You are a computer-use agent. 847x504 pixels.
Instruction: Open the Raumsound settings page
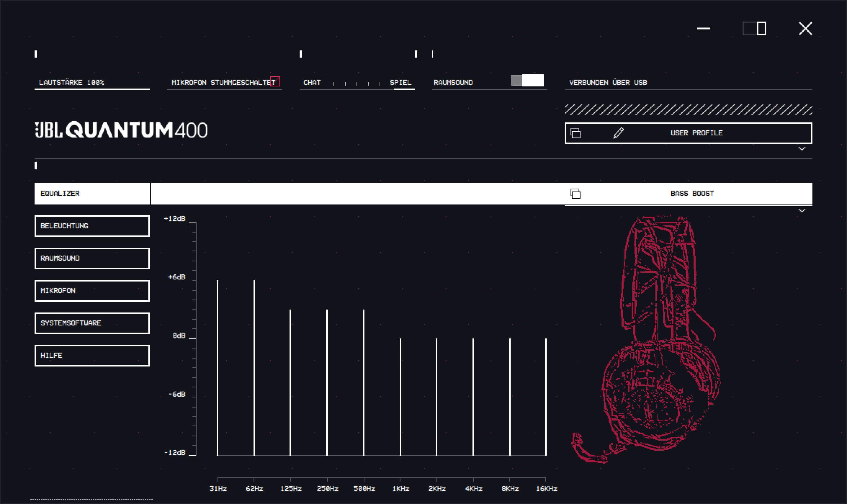pos(92,258)
